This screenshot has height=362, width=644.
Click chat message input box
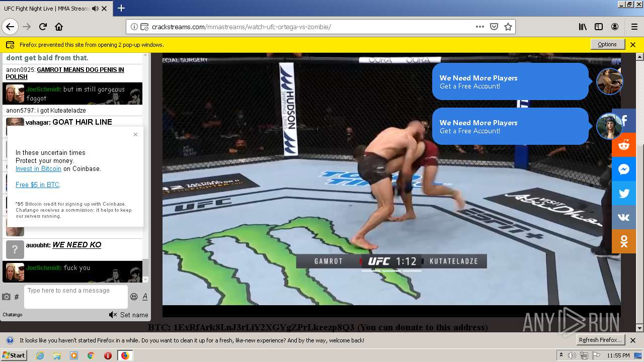(75, 297)
